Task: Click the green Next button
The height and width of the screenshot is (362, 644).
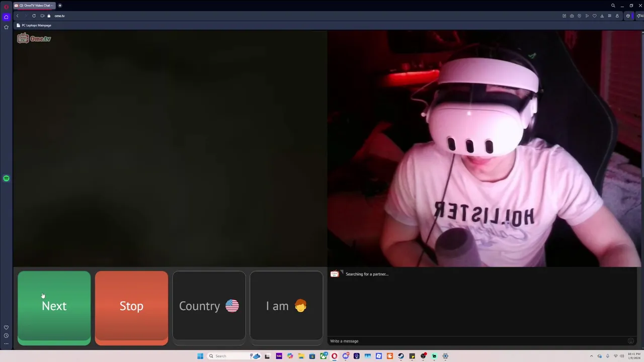Action: [x=54, y=308]
